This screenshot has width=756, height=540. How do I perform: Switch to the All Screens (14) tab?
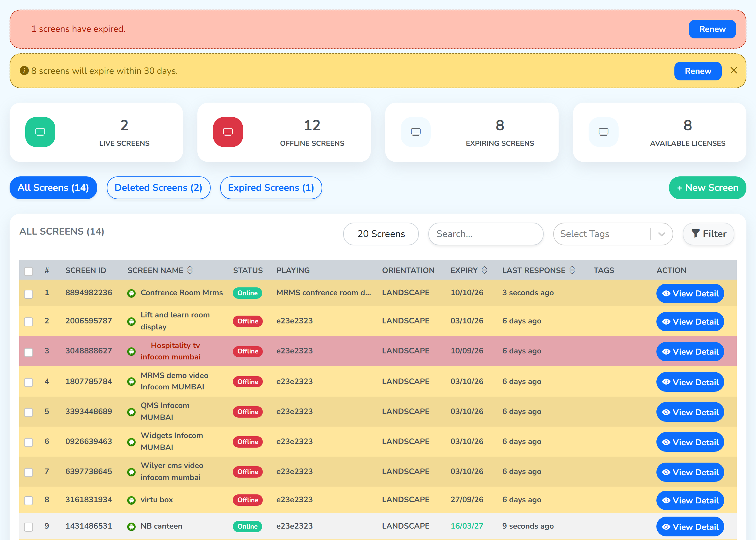[x=53, y=187]
